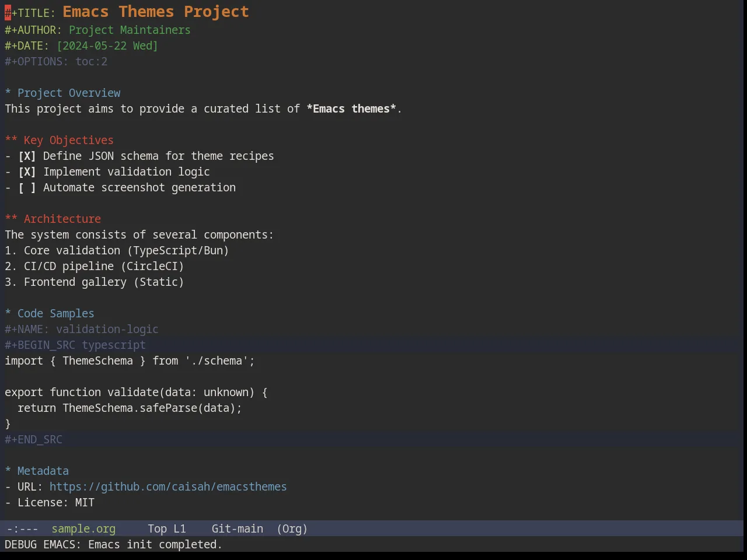Click the #+AUTHOR: keyword

click(33, 30)
